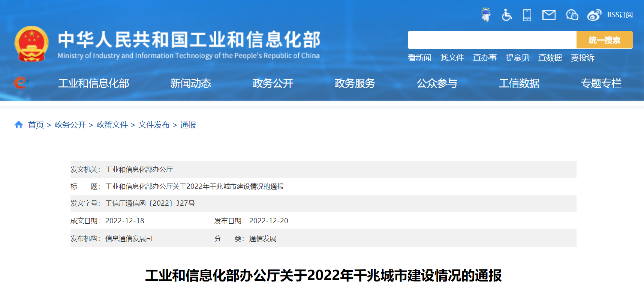The height and width of the screenshot is (295, 644).
Task: Select 查办事 search shortcut
Action: pos(485,58)
